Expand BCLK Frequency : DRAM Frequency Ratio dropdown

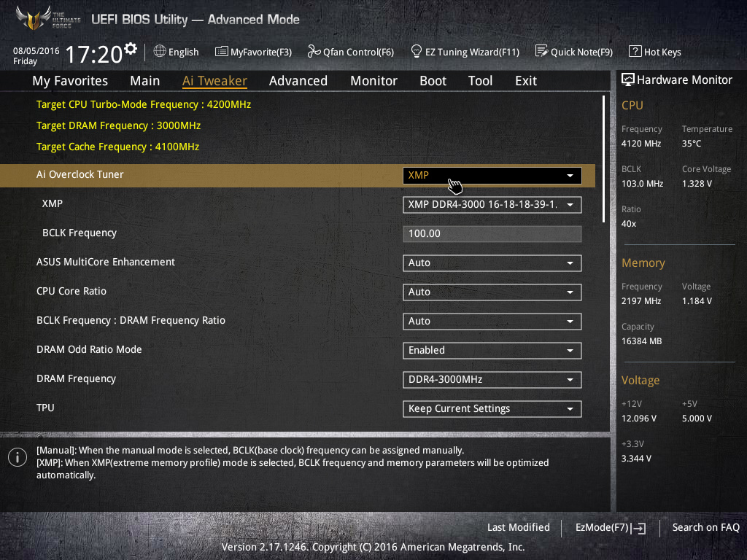click(x=492, y=322)
